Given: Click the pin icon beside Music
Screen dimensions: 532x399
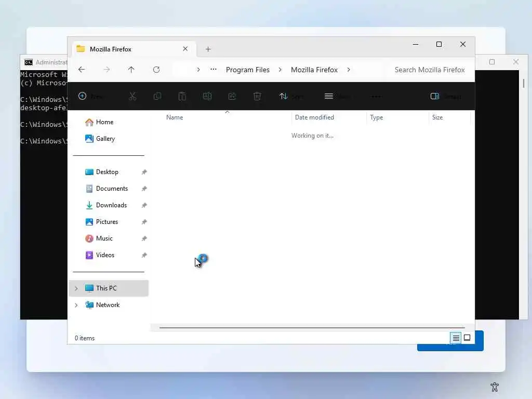Looking at the screenshot, I should tap(144, 238).
